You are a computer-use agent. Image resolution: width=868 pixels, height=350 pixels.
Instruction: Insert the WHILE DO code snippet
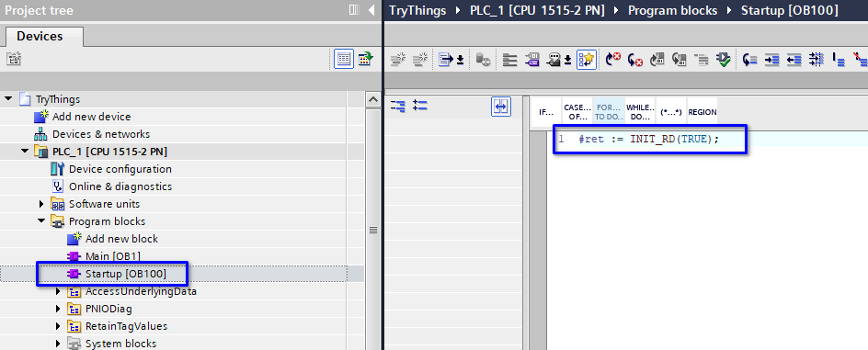(641, 112)
